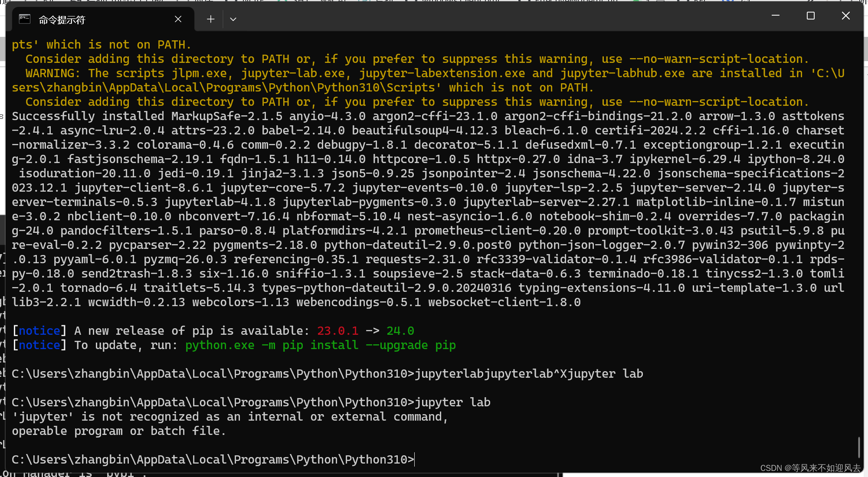Click 'WARNING: The scripts jlpm.exe' text

pos(126,73)
